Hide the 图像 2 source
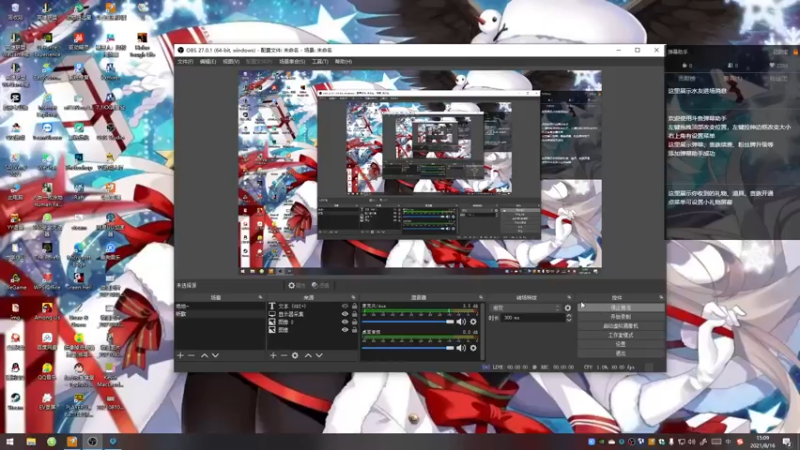 tap(345, 322)
